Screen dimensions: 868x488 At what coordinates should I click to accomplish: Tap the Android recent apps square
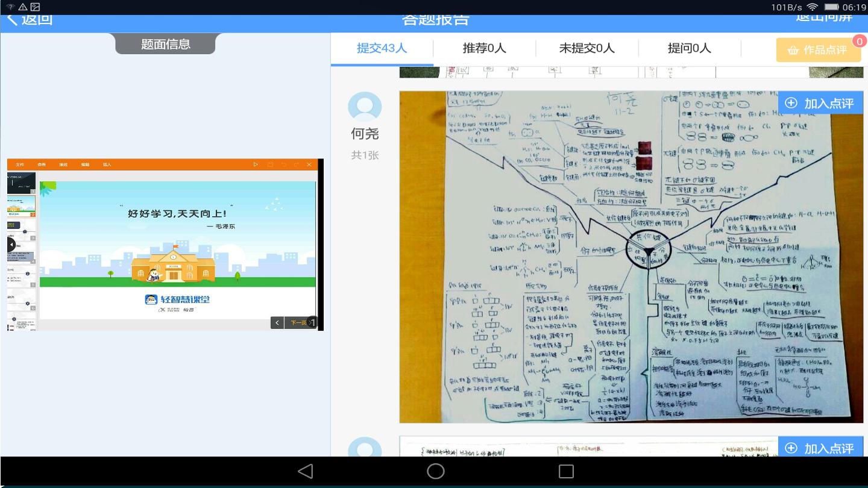point(566,471)
